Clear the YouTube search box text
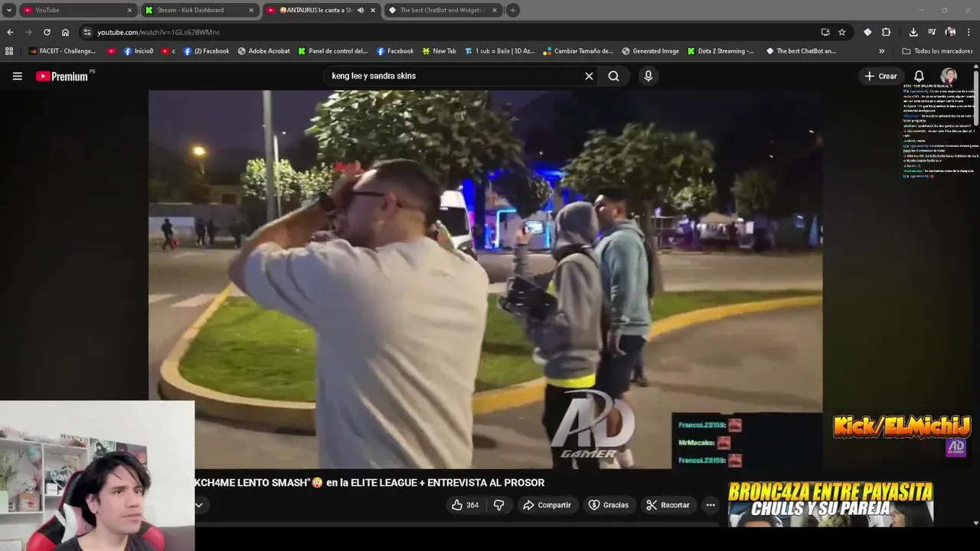This screenshot has width=980, height=551. pos(589,76)
